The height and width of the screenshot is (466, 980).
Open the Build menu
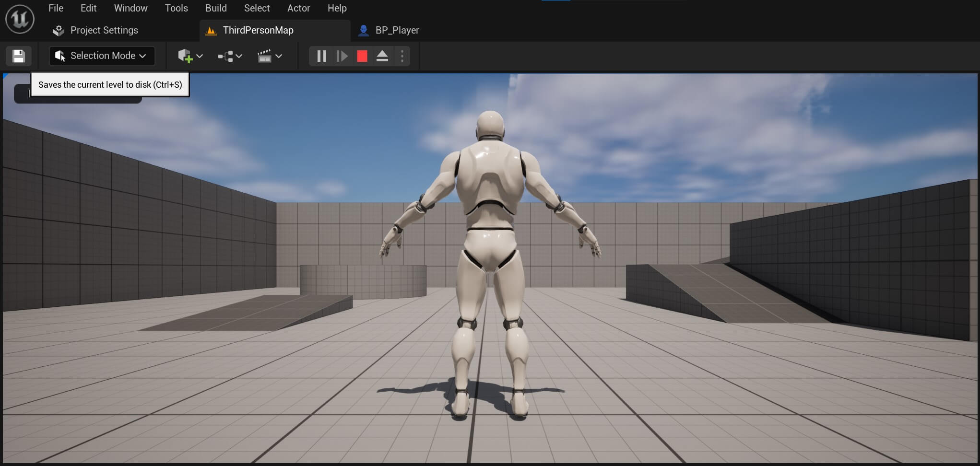coord(216,8)
